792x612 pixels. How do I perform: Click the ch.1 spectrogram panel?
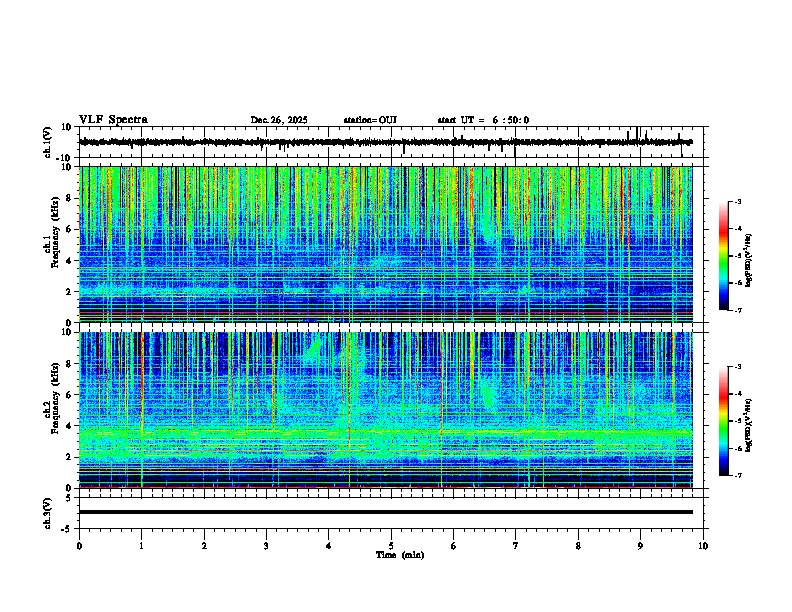[385, 244]
